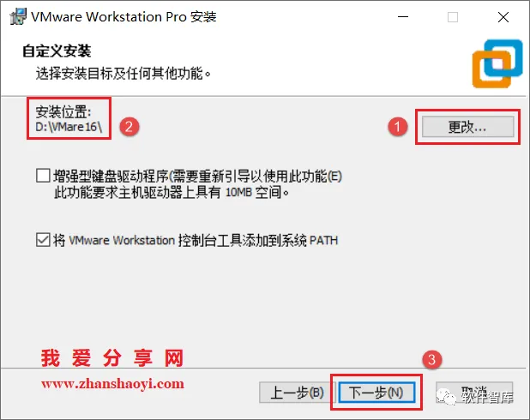Continue with 下一步(N) button
Image resolution: width=530 pixels, height=420 pixels.
pos(376,393)
